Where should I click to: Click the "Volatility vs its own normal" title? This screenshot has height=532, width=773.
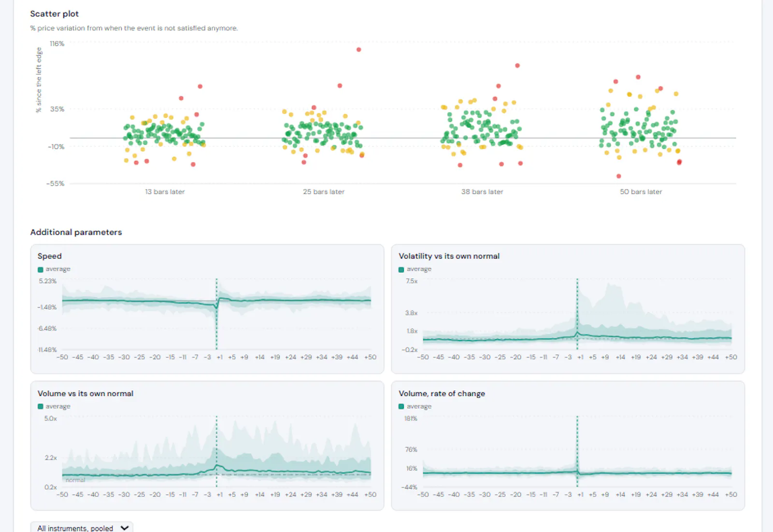pos(449,256)
